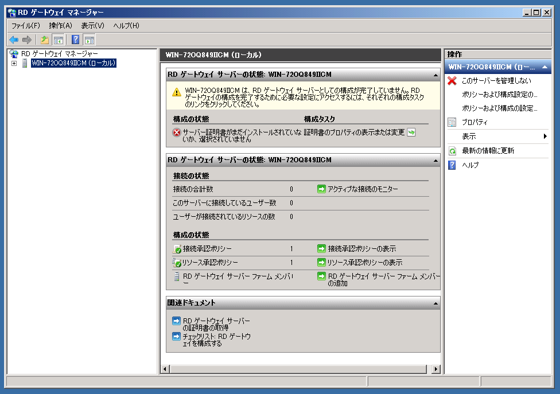Open the blue Help toolbar icon
Viewport: 560px width, 394px height.
[x=75, y=40]
